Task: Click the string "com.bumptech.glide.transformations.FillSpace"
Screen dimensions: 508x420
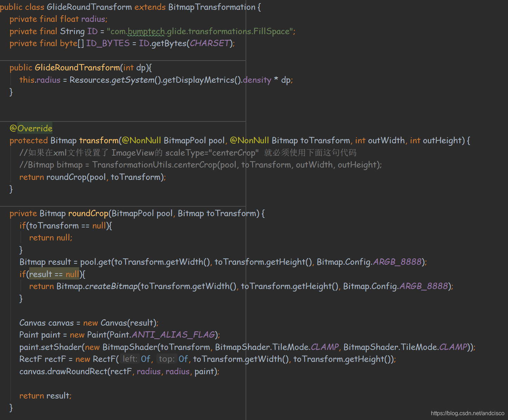Action: 199,31
